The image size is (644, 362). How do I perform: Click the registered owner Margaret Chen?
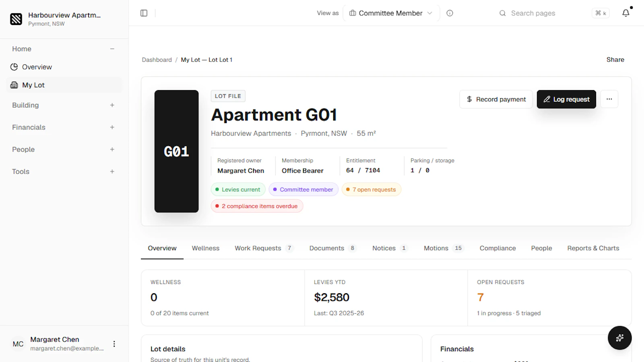click(241, 171)
